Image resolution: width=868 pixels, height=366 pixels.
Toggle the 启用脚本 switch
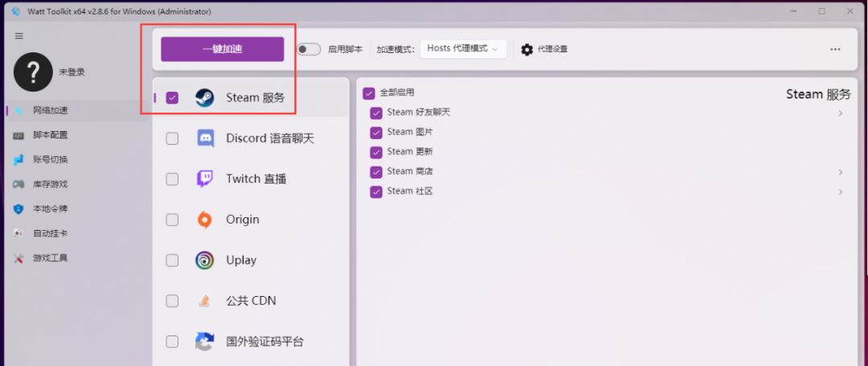click(x=309, y=49)
